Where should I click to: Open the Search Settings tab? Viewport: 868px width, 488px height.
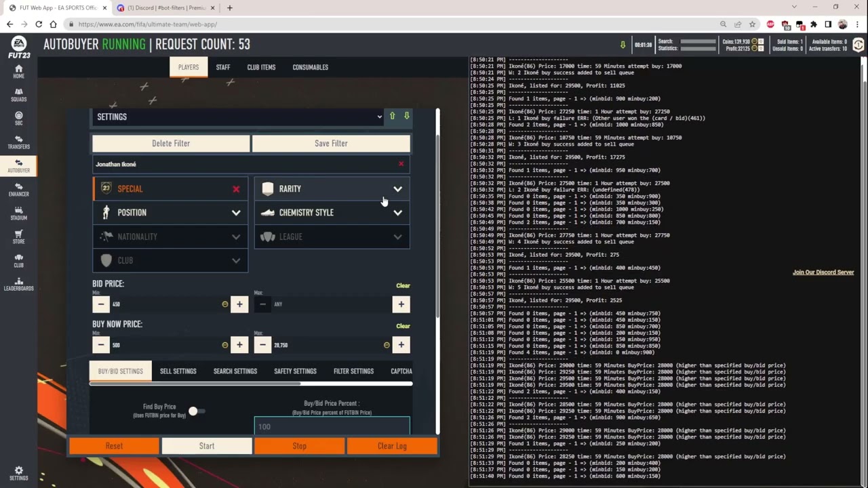(235, 371)
